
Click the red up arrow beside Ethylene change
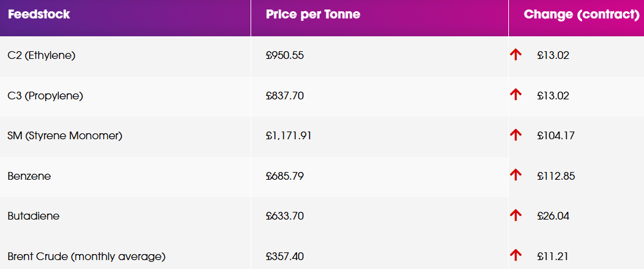[515, 55]
